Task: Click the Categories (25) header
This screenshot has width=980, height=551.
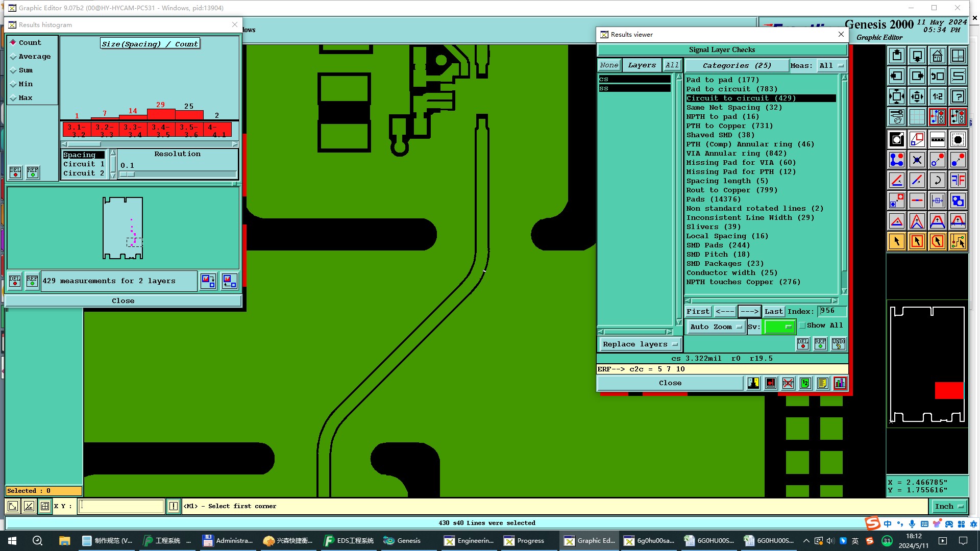Action: [x=737, y=65]
